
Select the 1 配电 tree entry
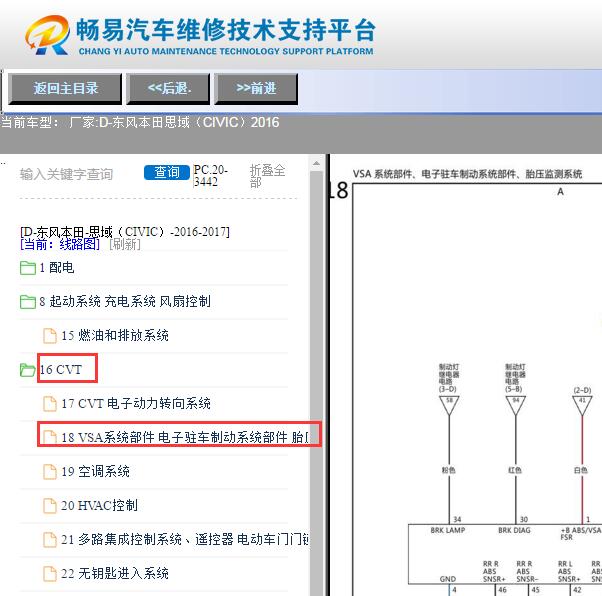(x=57, y=268)
